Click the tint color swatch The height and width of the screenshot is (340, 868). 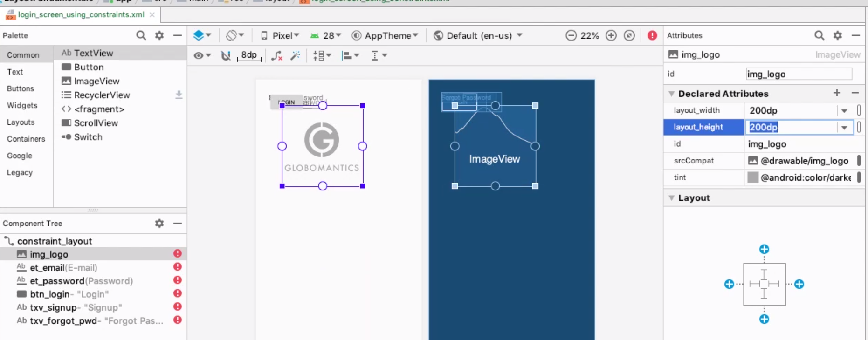pyautogui.click(x=753, y=177)
